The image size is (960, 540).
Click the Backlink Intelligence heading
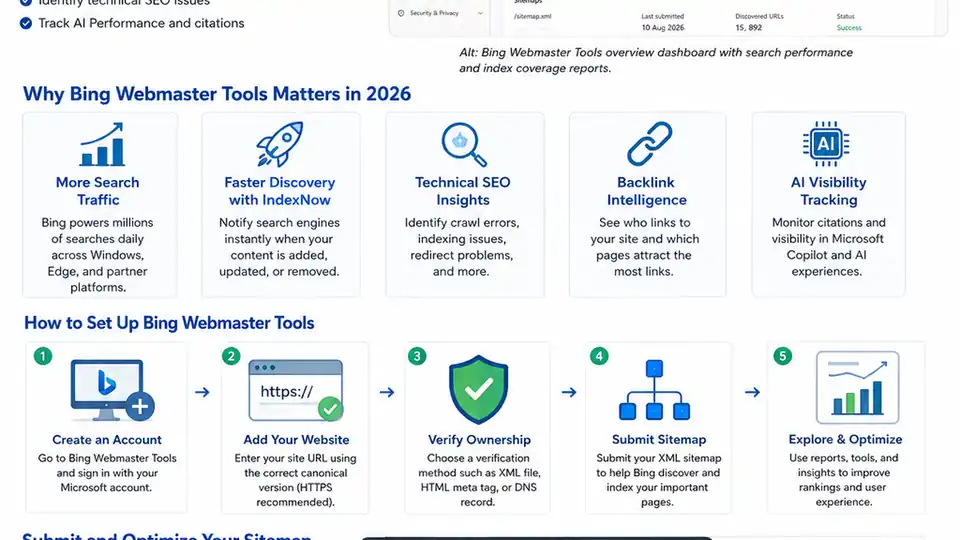[646, 191]
